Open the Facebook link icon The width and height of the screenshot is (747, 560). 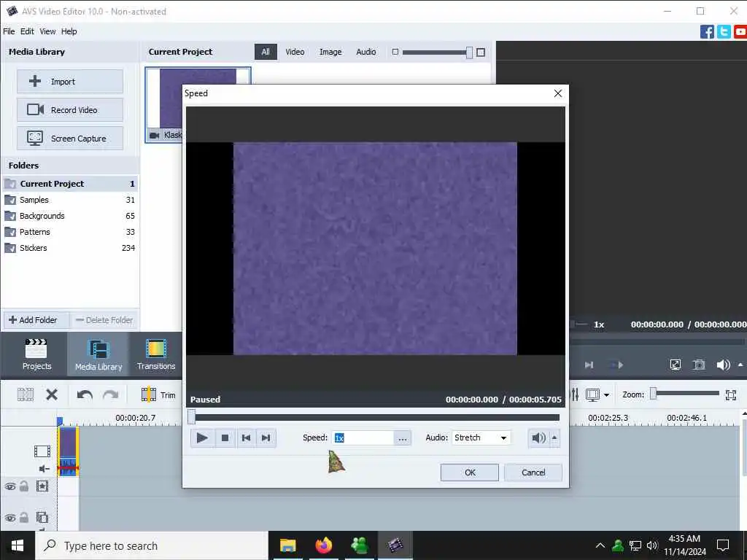(x=707, y=32)
